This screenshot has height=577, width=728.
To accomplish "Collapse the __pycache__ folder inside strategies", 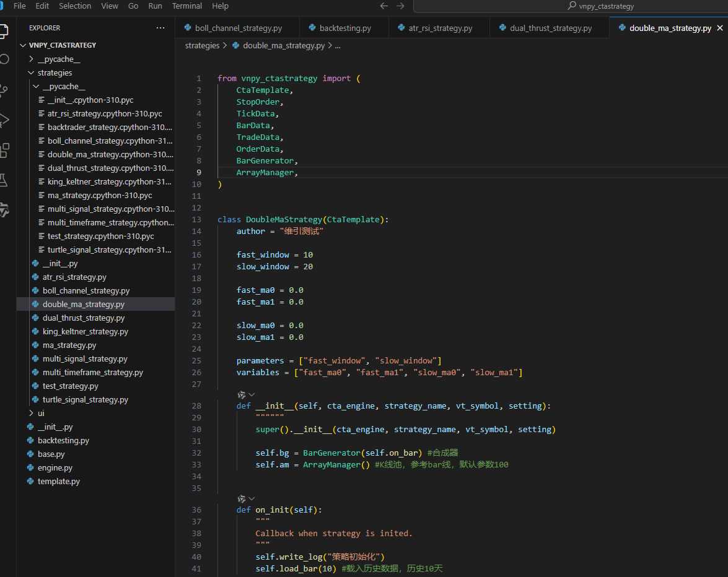I will (36, 86).
